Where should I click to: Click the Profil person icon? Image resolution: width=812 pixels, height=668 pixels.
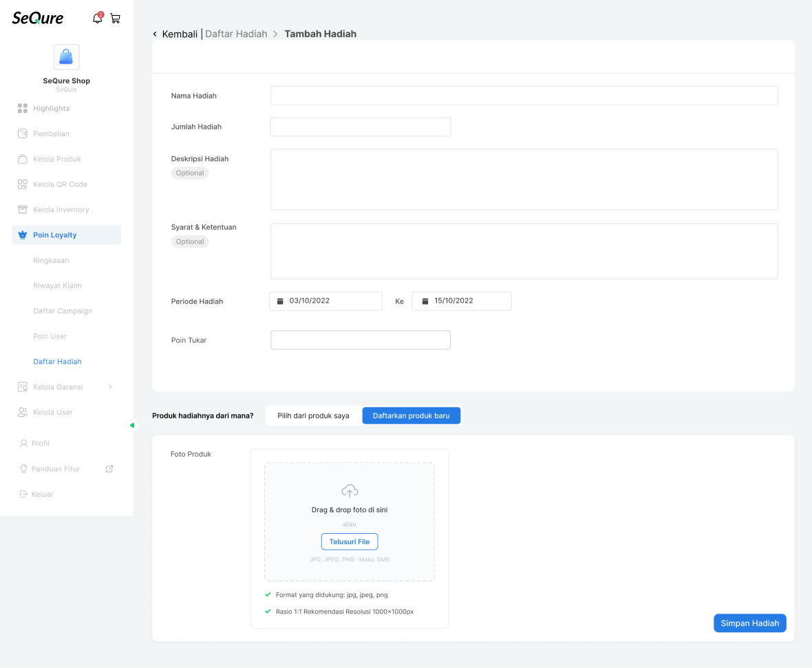tap(23, 444)
